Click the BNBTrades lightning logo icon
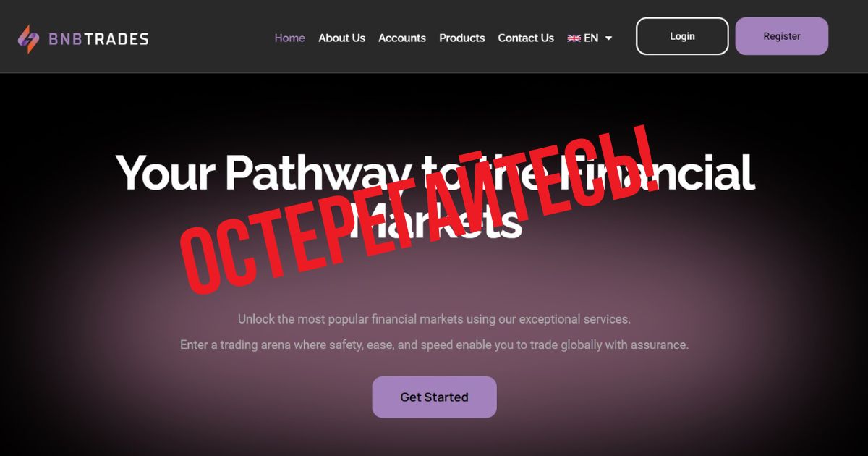This screenshot has height=456, width=868. (x=29, y=39)
